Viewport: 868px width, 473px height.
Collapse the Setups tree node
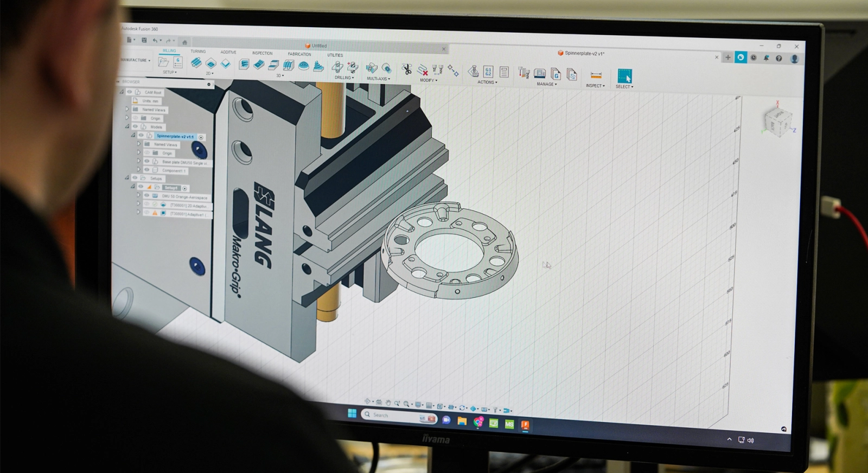click(x=127, y=177)
